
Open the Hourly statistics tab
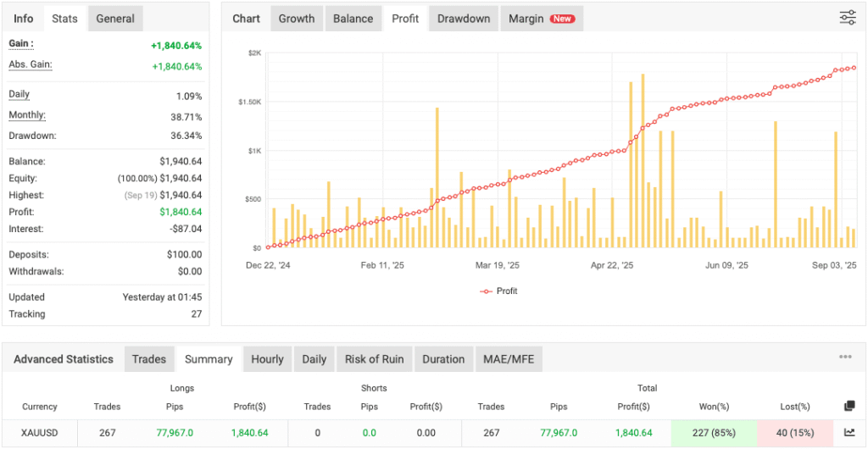(267, 359)
